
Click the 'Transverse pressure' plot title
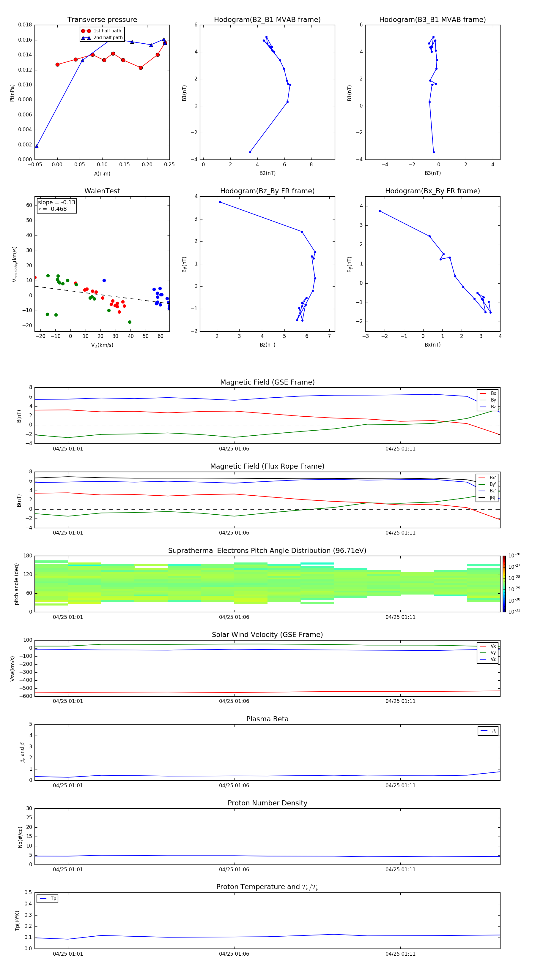pyautogui.click(x=102, y=20)
